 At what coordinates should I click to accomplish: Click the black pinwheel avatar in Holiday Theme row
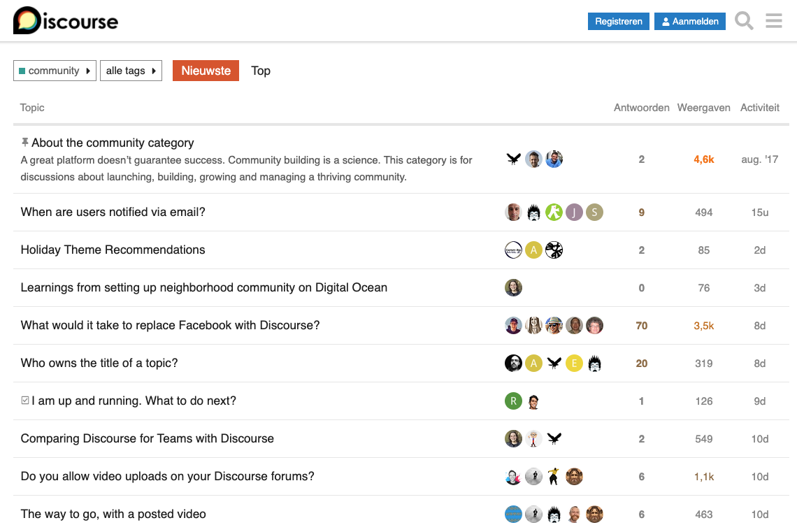pyautogui.click(x=554, y=250)
